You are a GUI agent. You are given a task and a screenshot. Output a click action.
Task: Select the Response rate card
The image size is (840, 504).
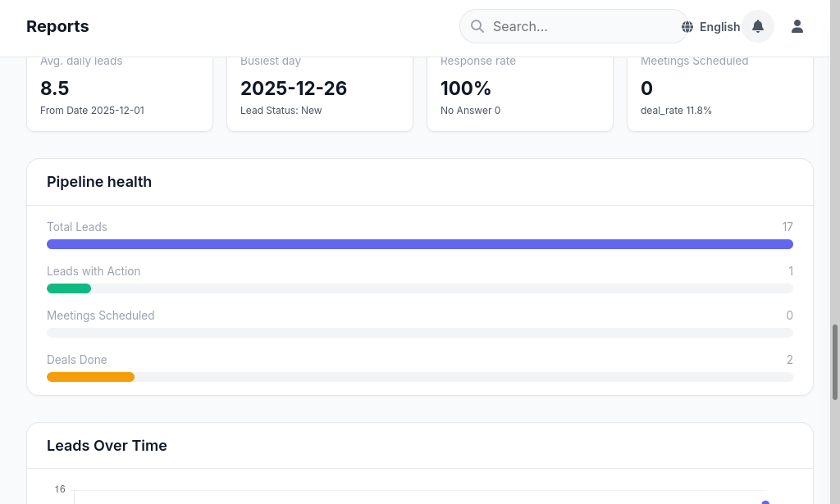point(520,92)
